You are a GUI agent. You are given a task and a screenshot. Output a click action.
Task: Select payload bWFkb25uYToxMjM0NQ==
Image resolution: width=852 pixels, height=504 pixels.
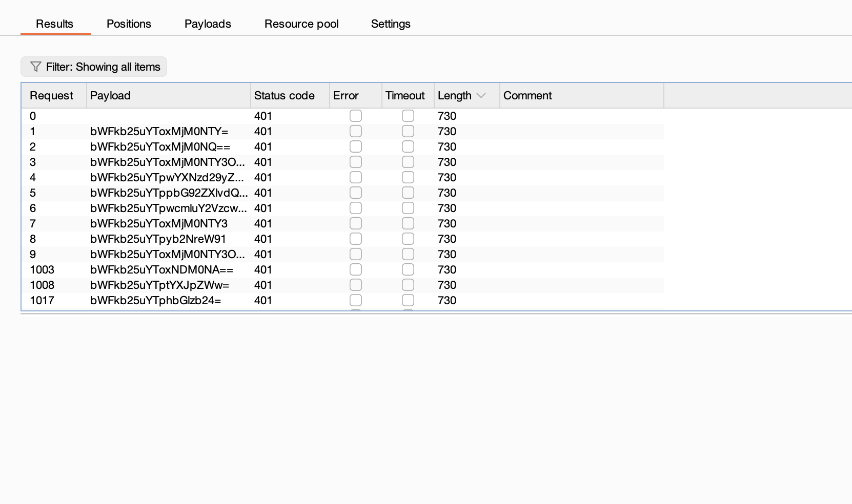160,147
